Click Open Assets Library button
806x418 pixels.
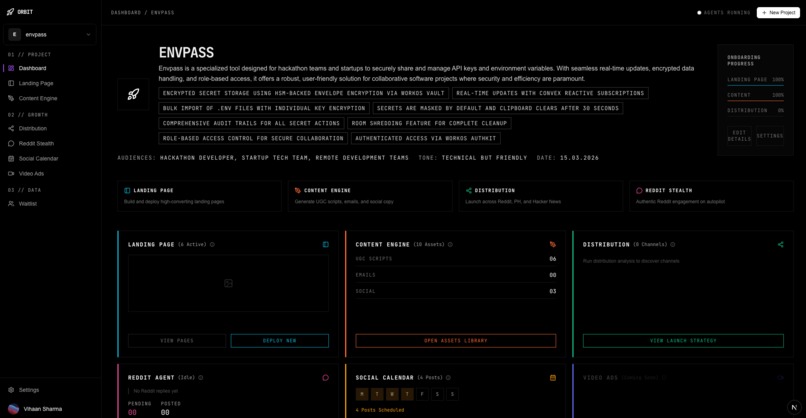point(455,340)
